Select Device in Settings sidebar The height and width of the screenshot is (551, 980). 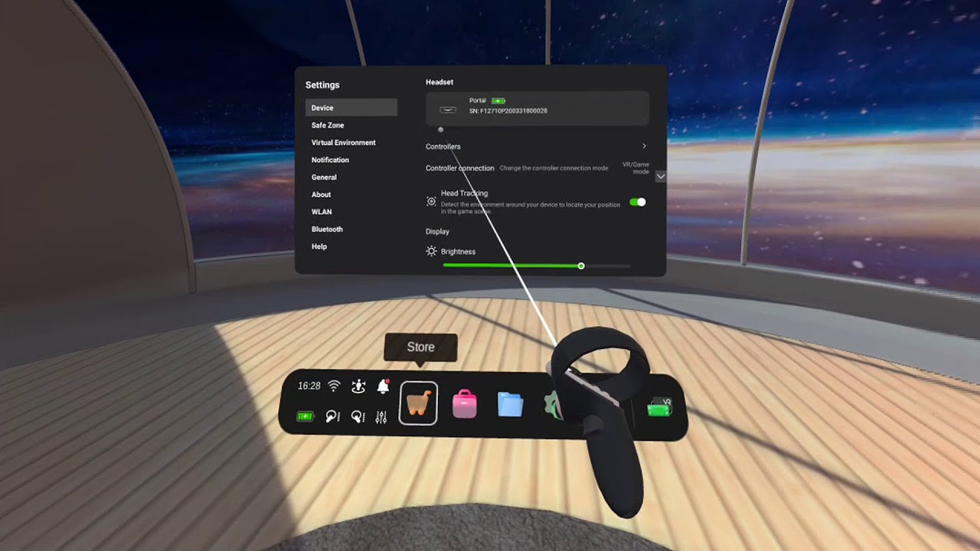(x=351, y=108)
